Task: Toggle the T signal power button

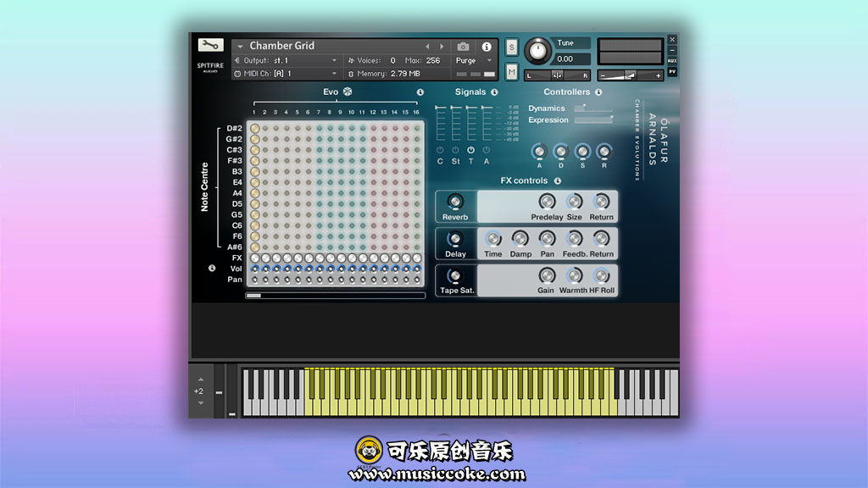Action: (x=470, y=150)
